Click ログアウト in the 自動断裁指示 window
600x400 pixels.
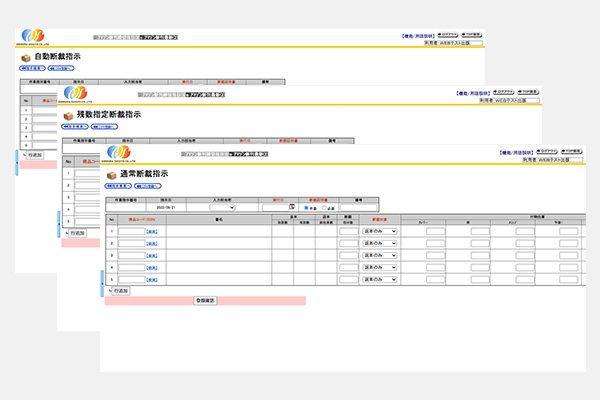[448, 35]
